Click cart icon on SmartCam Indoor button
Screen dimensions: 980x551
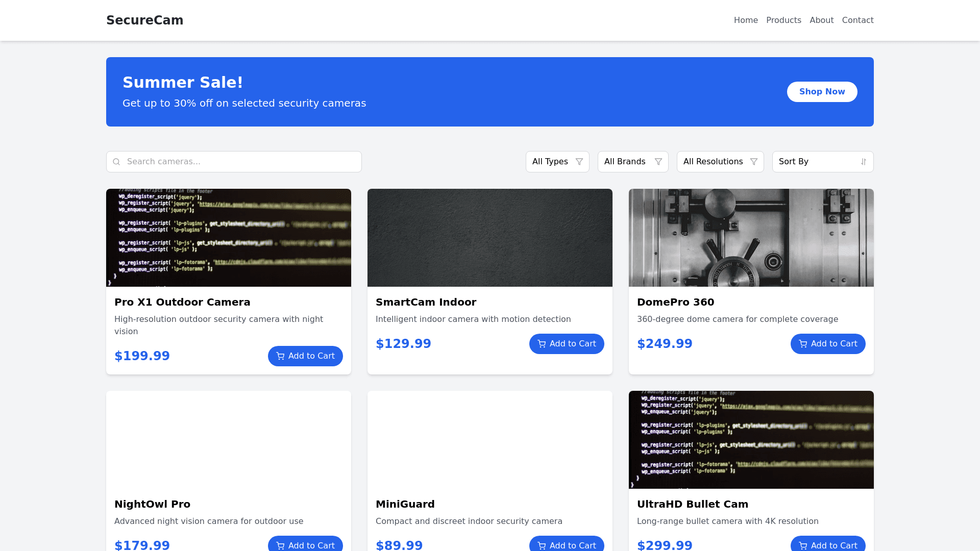[542, 344]
